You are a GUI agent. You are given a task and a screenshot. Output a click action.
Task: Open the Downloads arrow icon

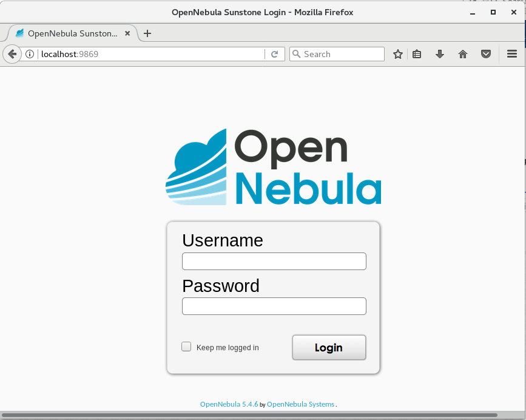point(439,54)
